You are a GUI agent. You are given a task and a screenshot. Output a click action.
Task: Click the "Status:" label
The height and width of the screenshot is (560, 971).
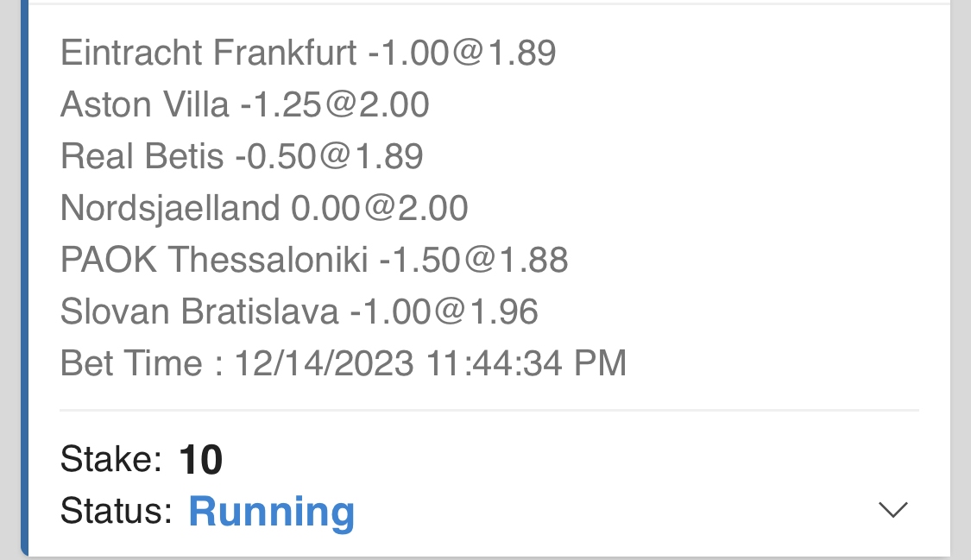point(117,512)
